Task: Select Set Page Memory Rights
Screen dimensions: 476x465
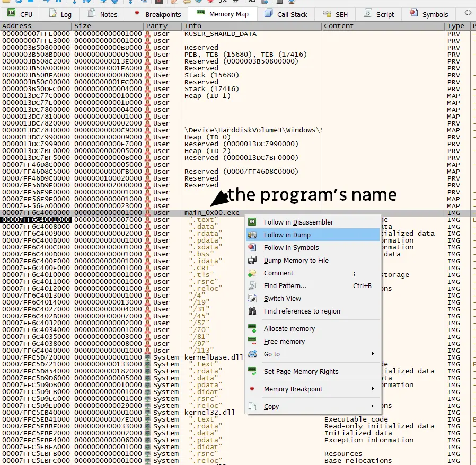Action: pyautogui.click(x=301, y=372)
